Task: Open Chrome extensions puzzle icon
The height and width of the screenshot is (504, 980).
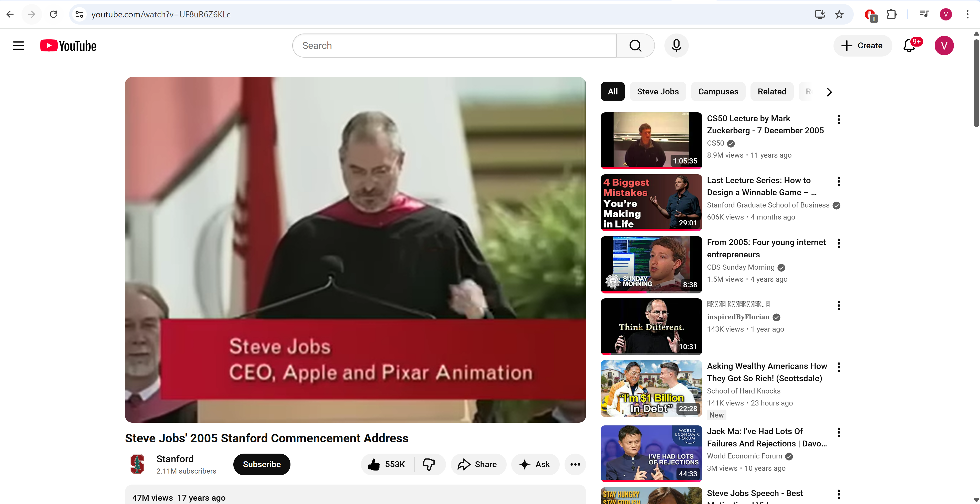Action: [x=891, y=14]
